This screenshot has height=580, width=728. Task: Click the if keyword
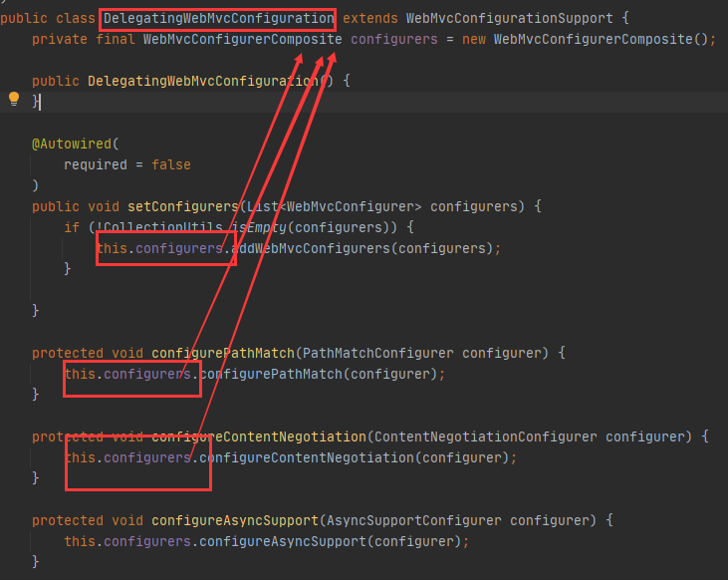click(72, 228)
